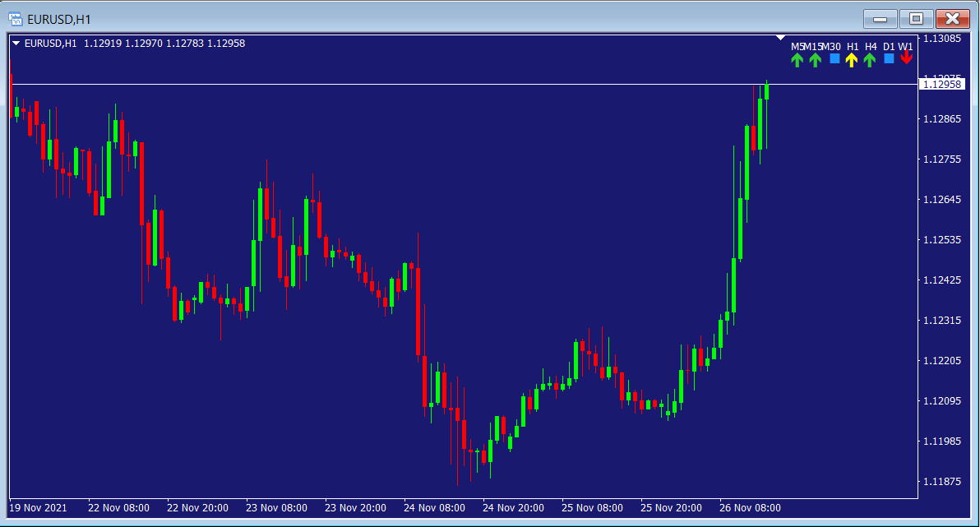This screenshot has height=527, width=980.
Task: Click the 19 Nov 2021 date label
Action: point(38,507)
